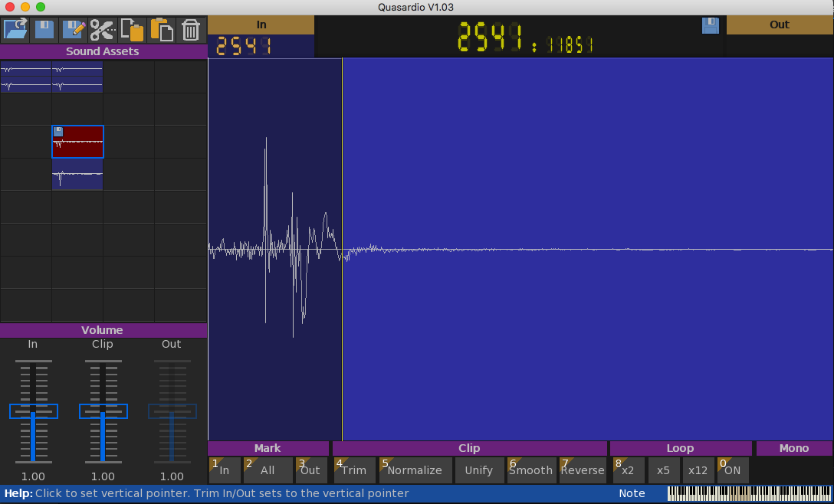Click the Out volume value 1.00

172,476
